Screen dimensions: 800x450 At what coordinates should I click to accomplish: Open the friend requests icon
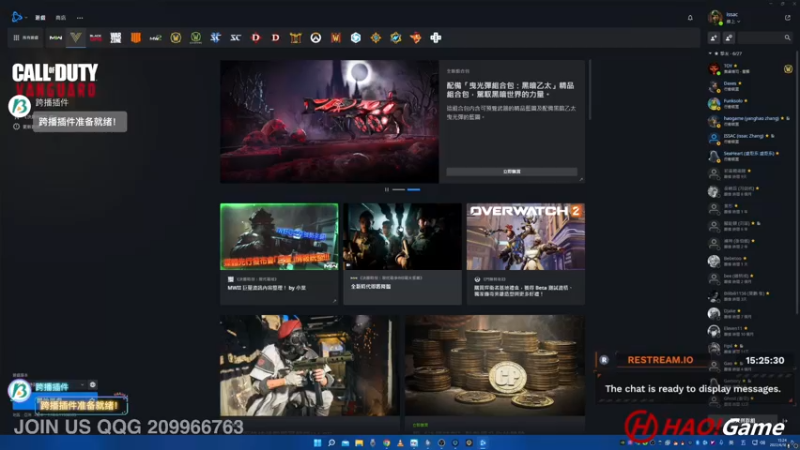[x=729, y=38]
